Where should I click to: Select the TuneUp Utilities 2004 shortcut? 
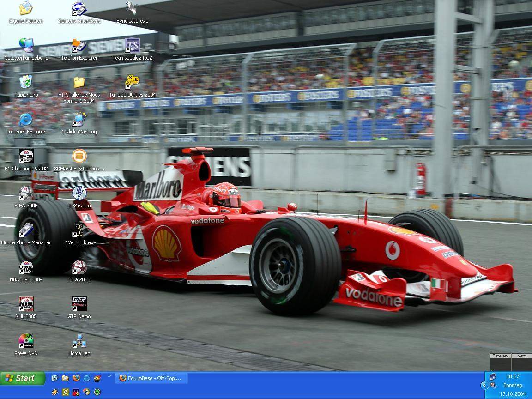point(133,86)
